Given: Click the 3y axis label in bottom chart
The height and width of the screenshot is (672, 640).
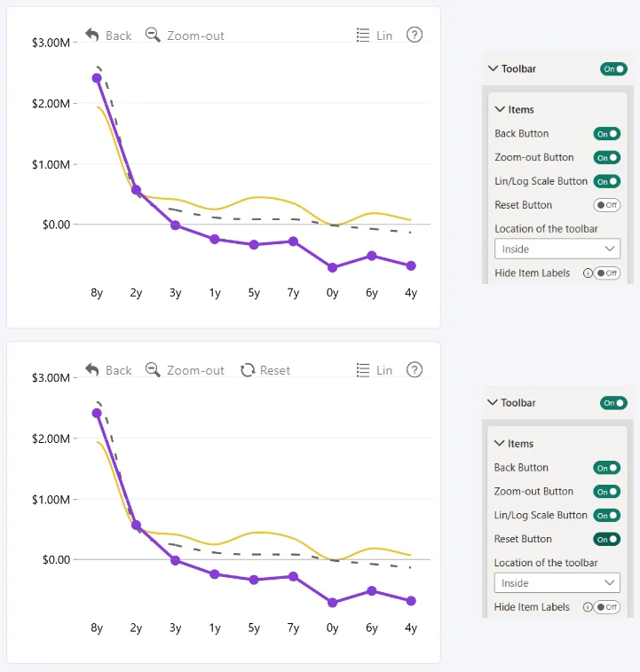Looking at the screenshot, I should pos(176,629).
